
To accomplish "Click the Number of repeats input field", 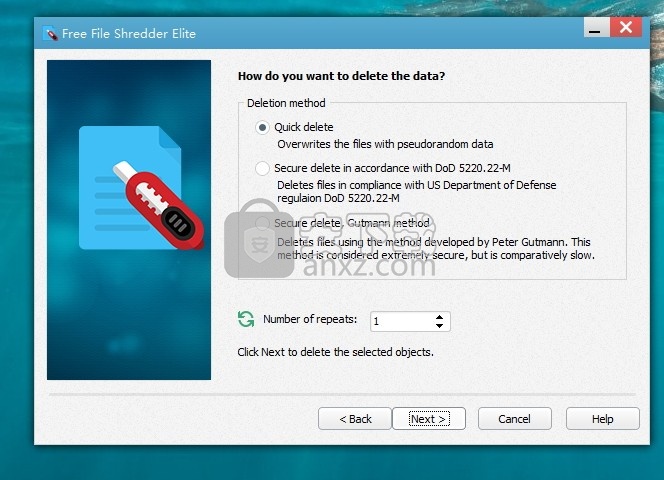I will tap(410, 322).
